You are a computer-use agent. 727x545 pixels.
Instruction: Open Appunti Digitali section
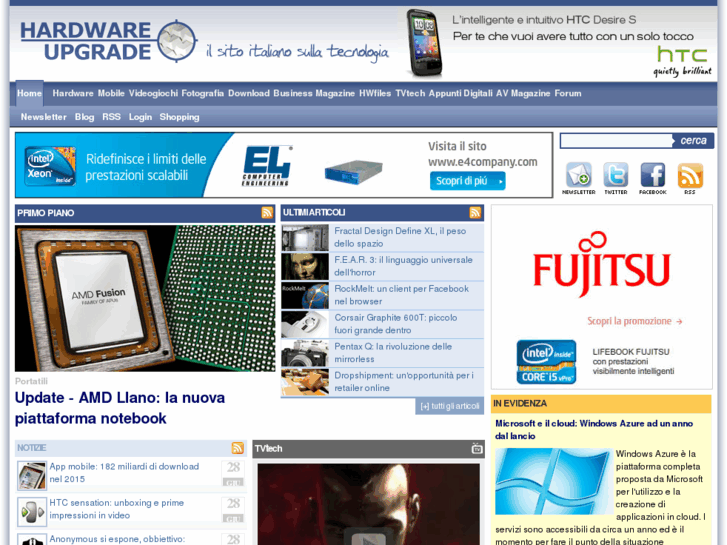(x=460, y=93)
